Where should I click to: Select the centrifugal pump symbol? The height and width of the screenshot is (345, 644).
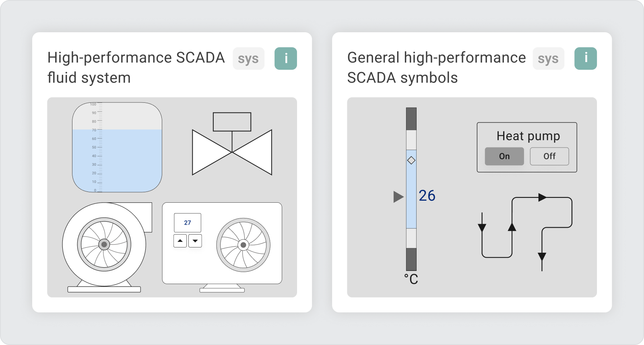(x=104, y=244)
